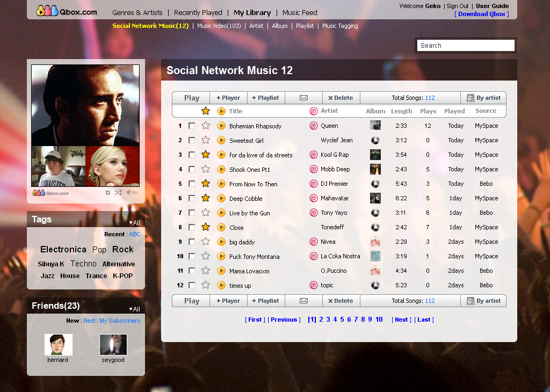Focus the Search field

click(x=466, y=46)
